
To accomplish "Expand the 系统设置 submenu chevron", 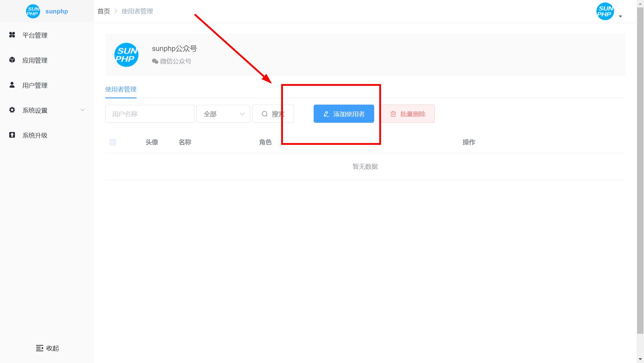I will coord(83,110).
